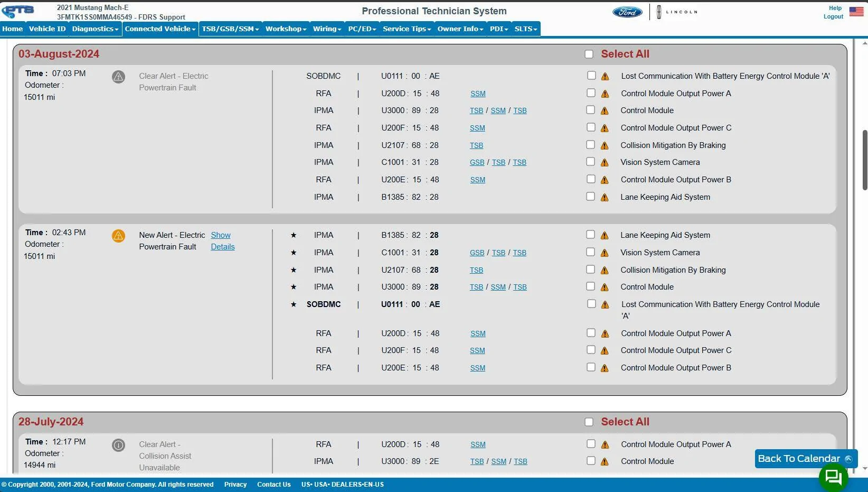Click warning icon for Control Module Output Power C in 02:43 PM group
The height and width of the screenshot is (492, 868).
(605, 351)
